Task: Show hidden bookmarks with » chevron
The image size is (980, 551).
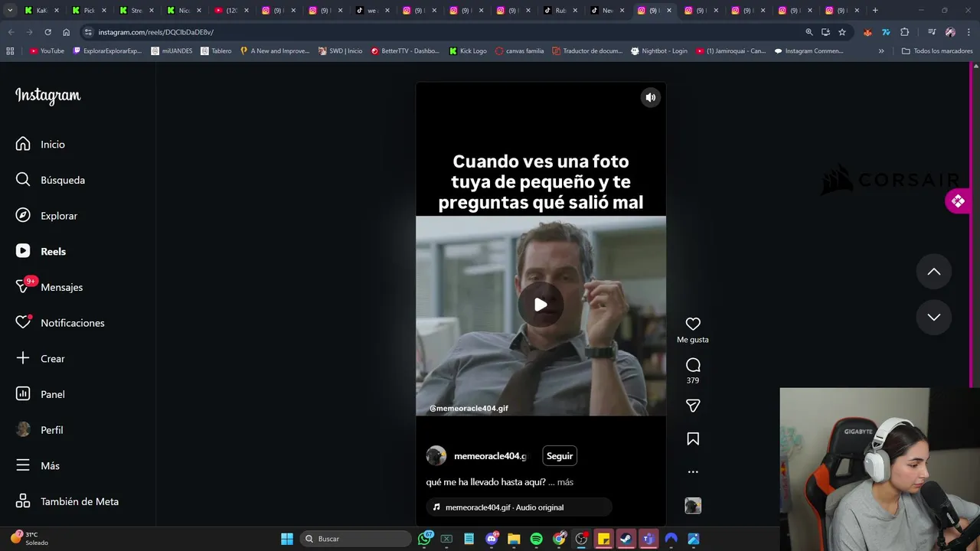Action: tap(881, 51)
